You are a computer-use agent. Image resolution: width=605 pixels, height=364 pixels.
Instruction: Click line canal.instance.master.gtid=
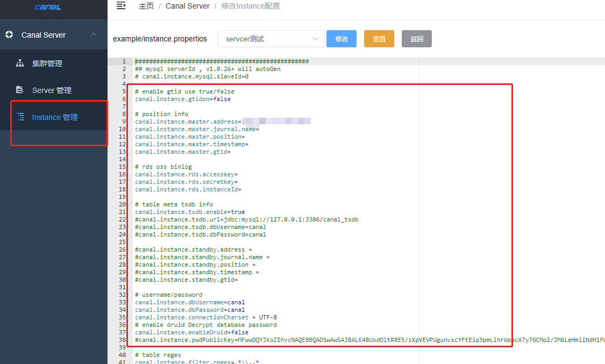point(183,152)
